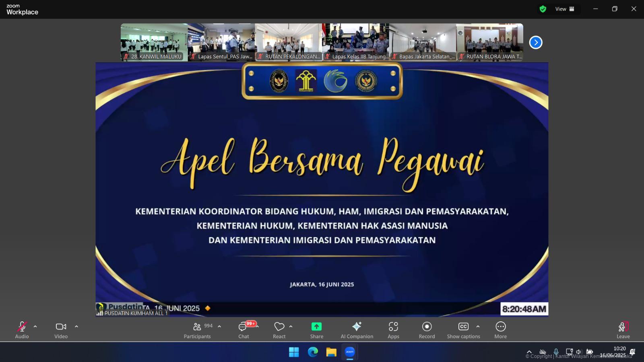Image resolution: width=644 pixels, height=362 pixels.
Task: Expand the Chat options arrow
Action: click(x=258, y=327)
